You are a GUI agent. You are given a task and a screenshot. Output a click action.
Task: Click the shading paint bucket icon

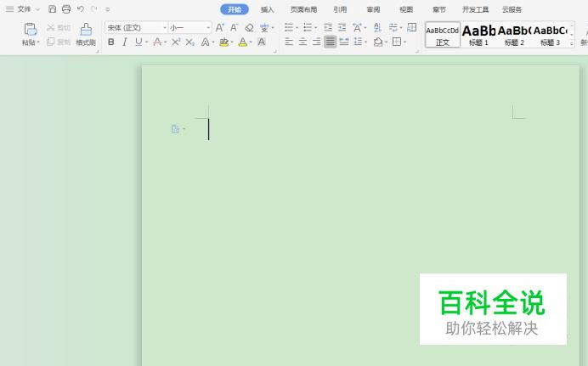pyautogui.click(x=378, y=42)
